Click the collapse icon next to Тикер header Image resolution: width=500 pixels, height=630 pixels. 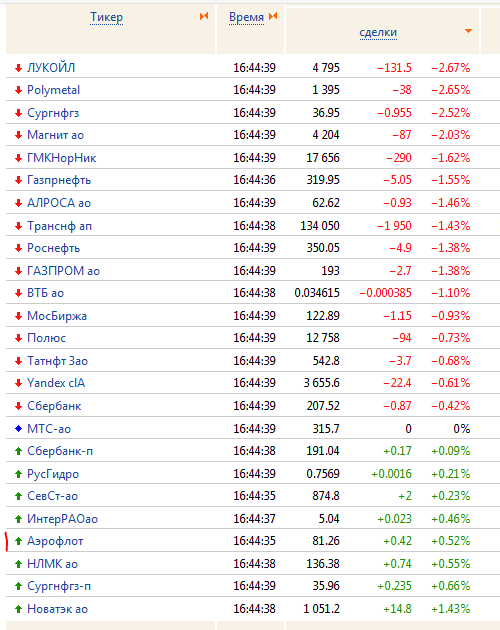[x=204, y=16]
